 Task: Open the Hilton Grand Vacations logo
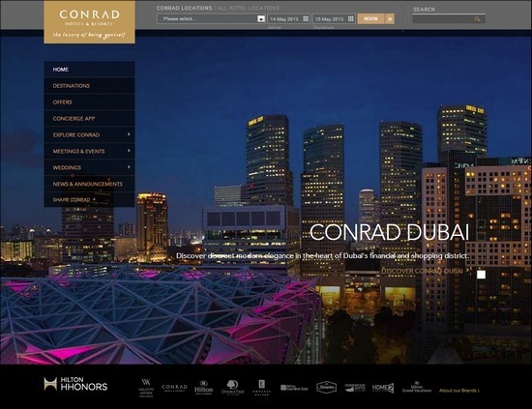[x=417, y=388]
